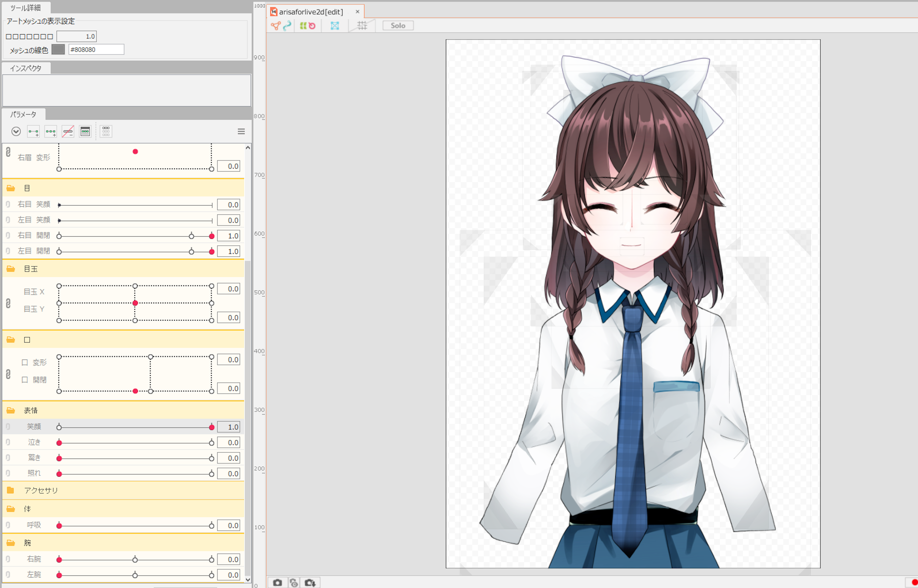918x588 pixels.
Task: Toggle the link clip for 目玉 X/Y
Action: (x=8, y=304)
